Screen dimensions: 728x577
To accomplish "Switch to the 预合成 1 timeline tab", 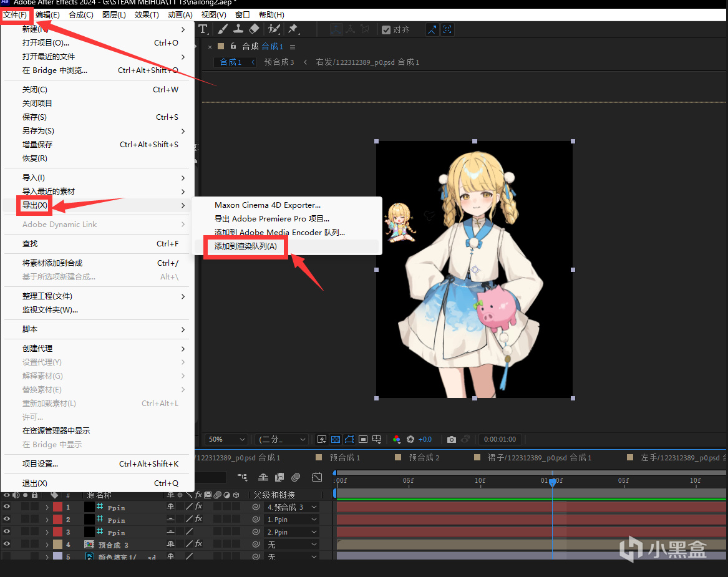I will click(345, 458).
